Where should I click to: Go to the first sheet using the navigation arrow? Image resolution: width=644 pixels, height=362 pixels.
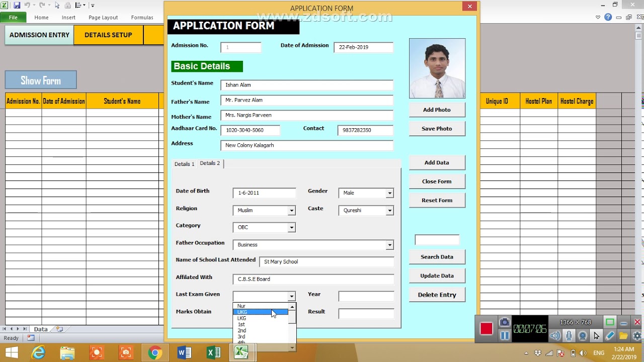pos(5,329)
